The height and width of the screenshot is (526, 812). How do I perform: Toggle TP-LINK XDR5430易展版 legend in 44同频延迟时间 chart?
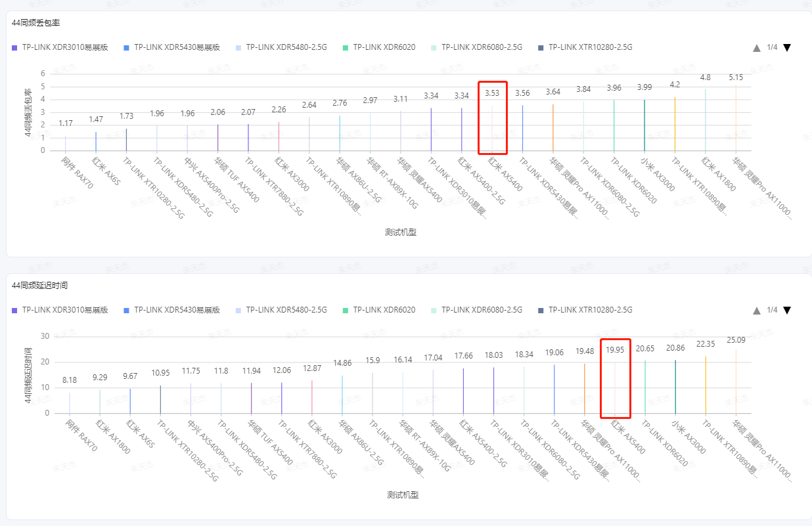coord(171,310)
